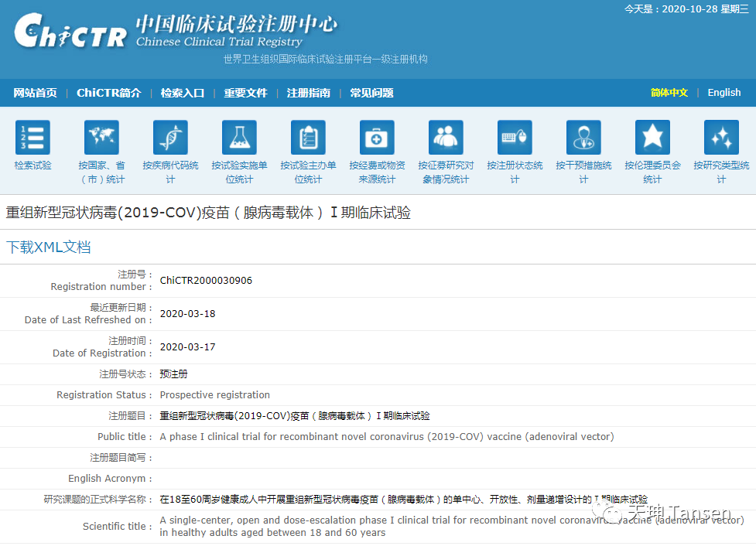Open the star ethics committee icon
The image size is (756, 546).
653,138
